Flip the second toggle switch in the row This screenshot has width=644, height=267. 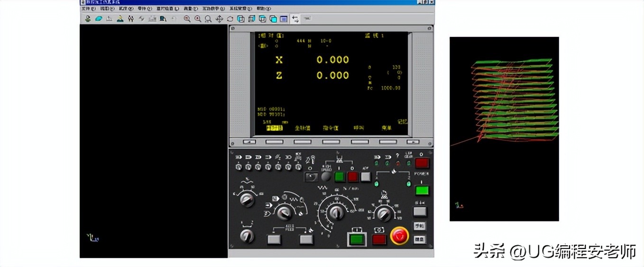click(248, 167)
